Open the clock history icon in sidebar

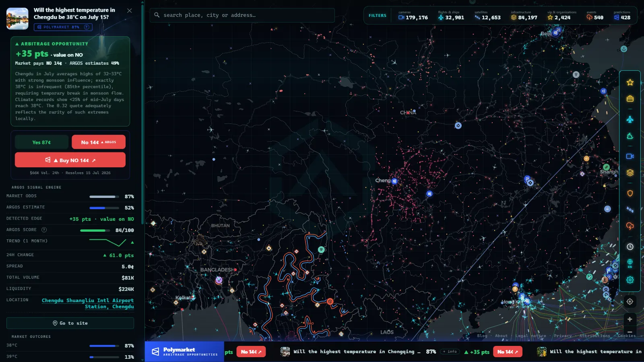630,247
